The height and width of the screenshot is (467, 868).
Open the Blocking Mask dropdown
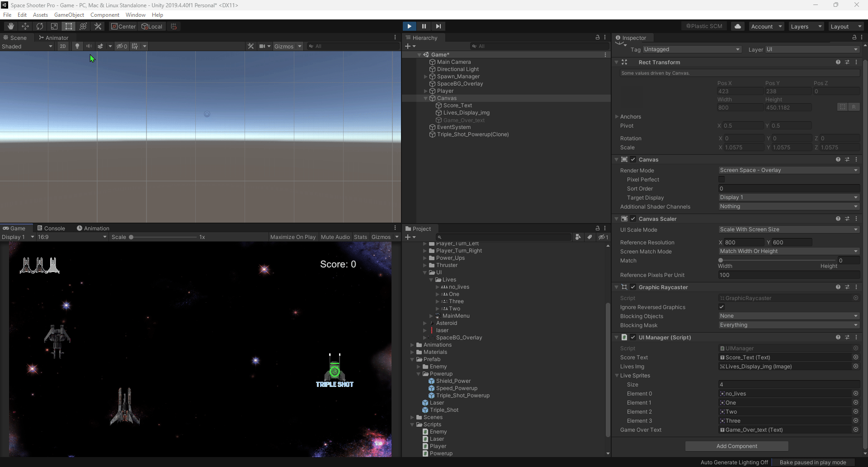coord(788,325)
